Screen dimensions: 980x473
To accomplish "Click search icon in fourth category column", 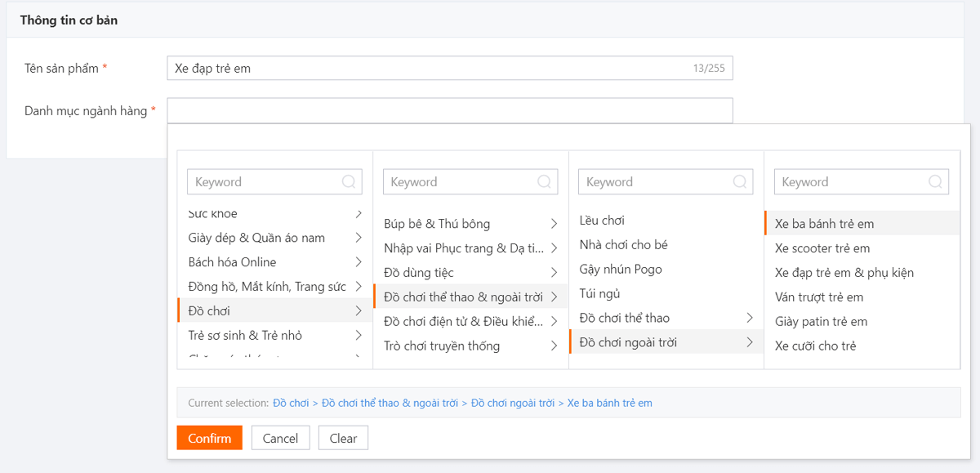I will 936,182.
